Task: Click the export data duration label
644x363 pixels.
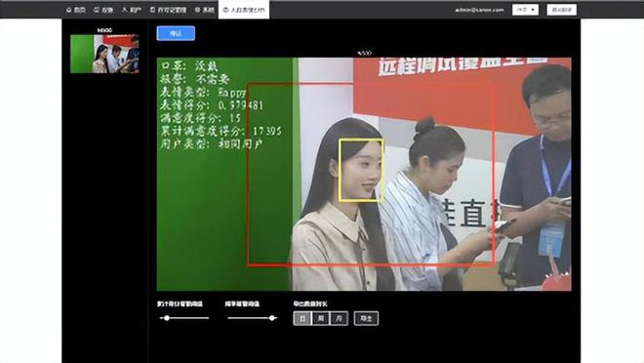Action: (x=310, y=303)
